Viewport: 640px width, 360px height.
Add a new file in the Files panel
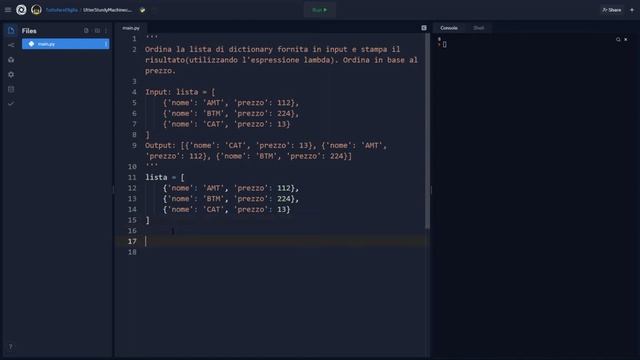(x=86, y=31)
